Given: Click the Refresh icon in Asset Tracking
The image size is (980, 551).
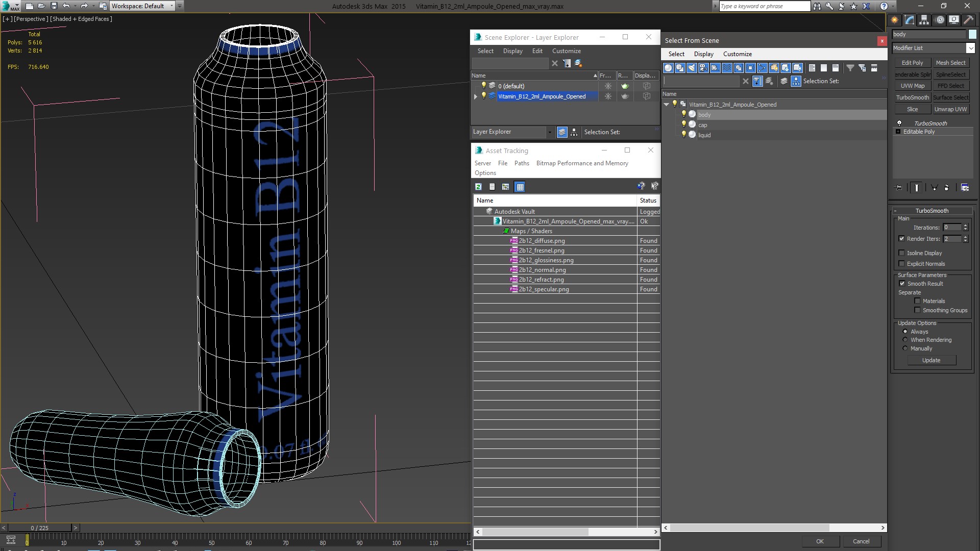Looking at the screenshot, I should (x=478, y=187).
